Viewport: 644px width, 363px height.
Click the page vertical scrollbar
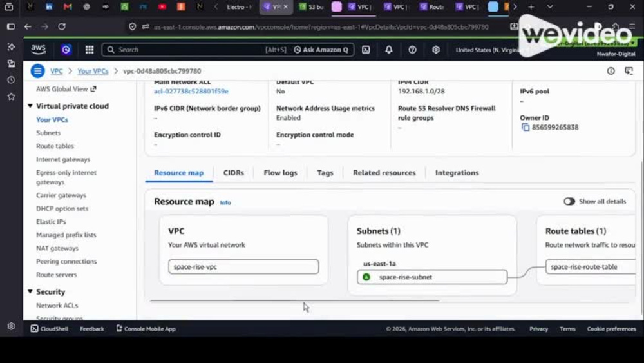pyautogui.click(x=641, y=239)
